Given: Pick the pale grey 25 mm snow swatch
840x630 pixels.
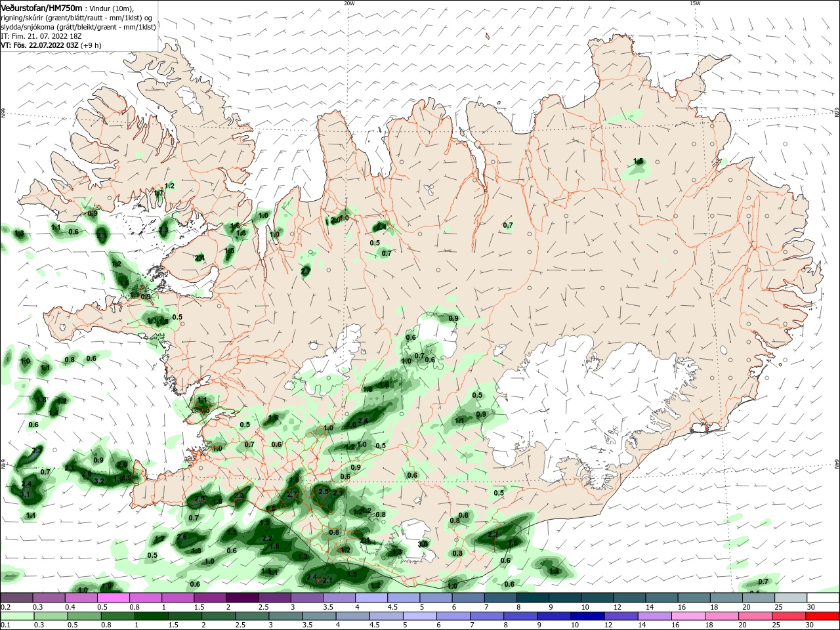Looking at the screenshot, I should point(790,598).
